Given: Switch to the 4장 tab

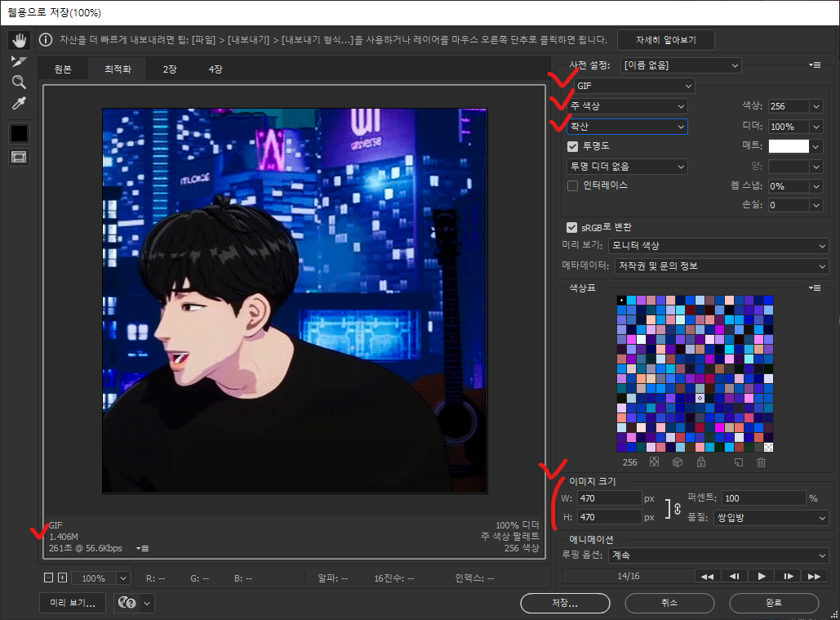Looking at the screenshot, I should pos(216,69).
